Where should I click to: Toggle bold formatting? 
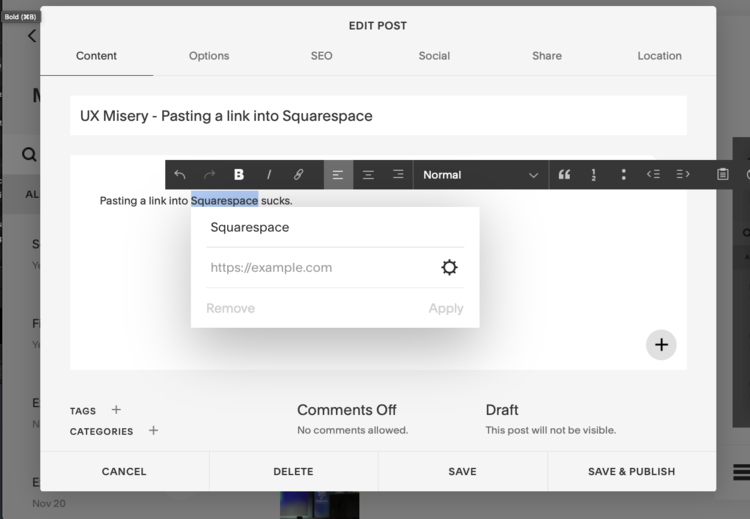(x=239, y=175)
